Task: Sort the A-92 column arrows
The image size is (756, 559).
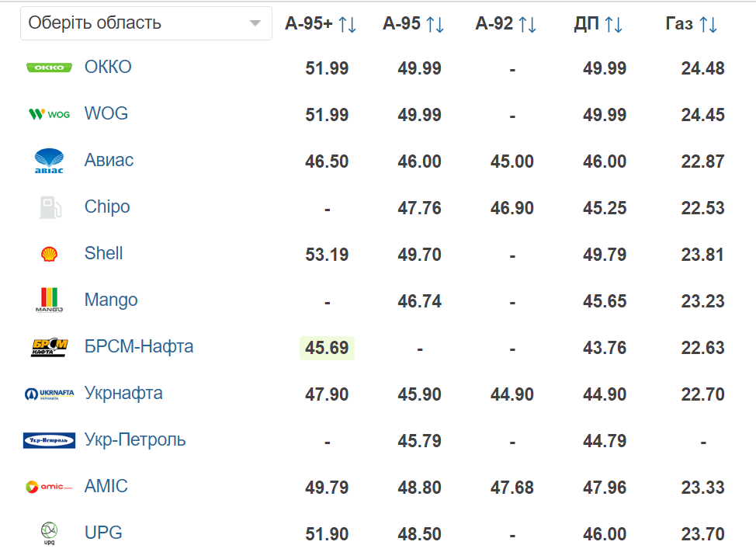Action: point(527,24)
